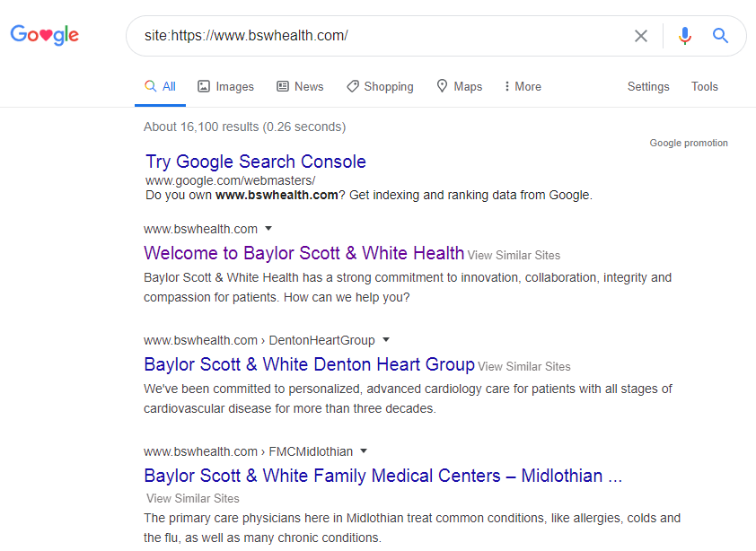Viewport: 756px width, 551px height.
Task: Open Welcome to Baylor Scott & White Health
Action: click(303, 253)
